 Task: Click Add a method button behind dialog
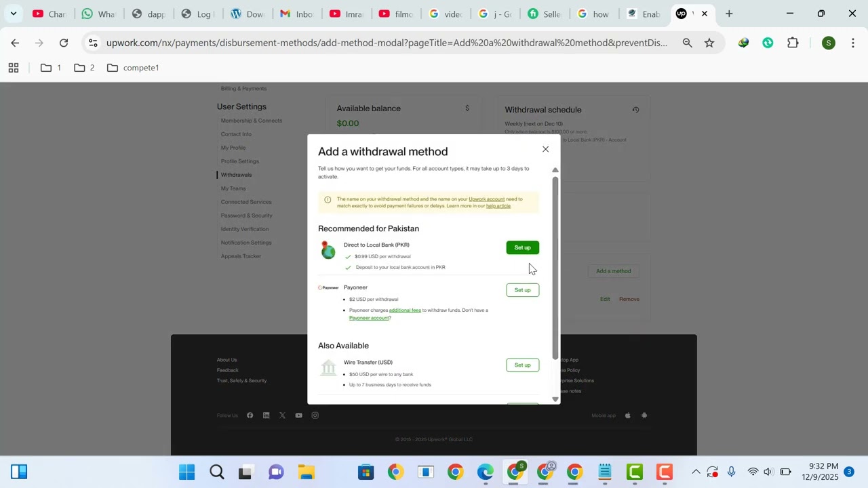(613, 271)
